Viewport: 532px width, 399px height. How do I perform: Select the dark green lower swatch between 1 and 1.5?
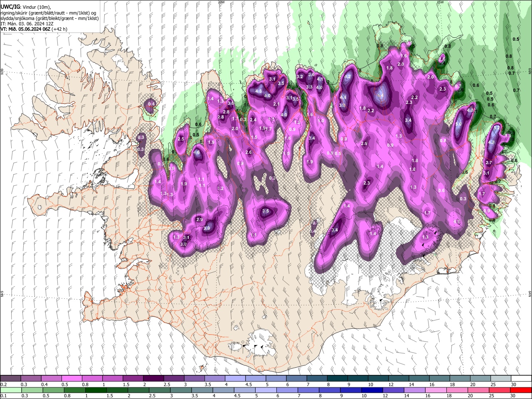(x=96, y=390)
